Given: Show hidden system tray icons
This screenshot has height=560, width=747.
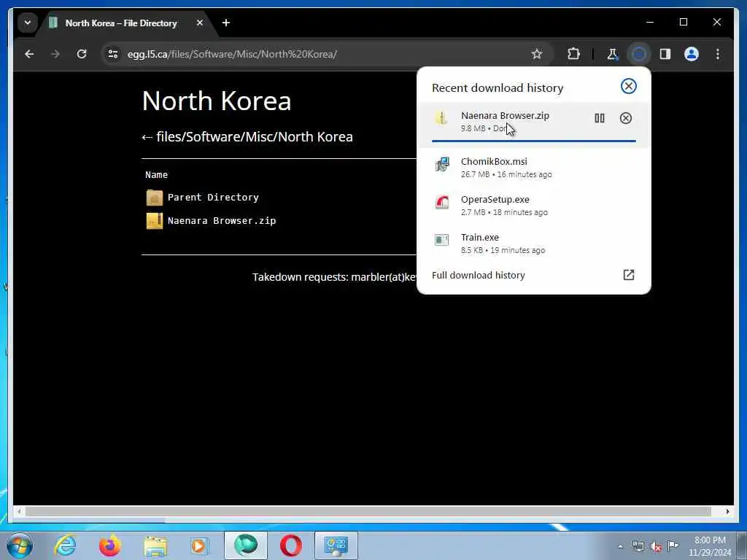Looking at the screenshot, I should click(620, 547).
